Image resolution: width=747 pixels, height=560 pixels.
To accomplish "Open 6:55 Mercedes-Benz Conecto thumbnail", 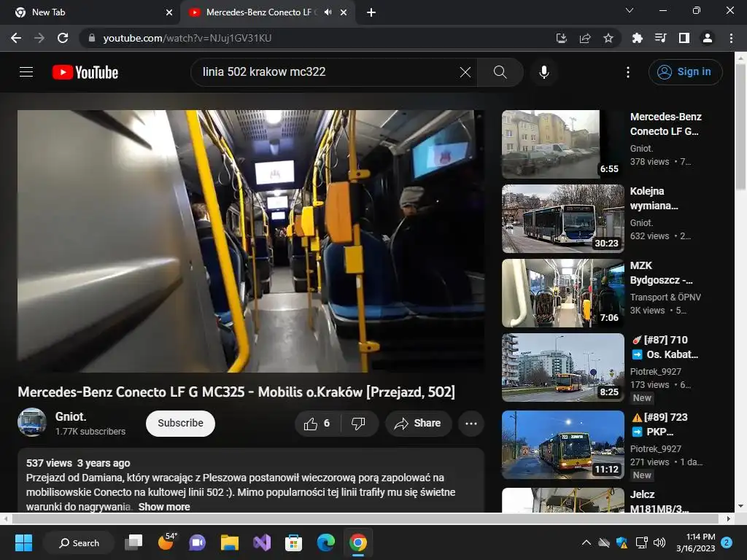I will (562, 144).
